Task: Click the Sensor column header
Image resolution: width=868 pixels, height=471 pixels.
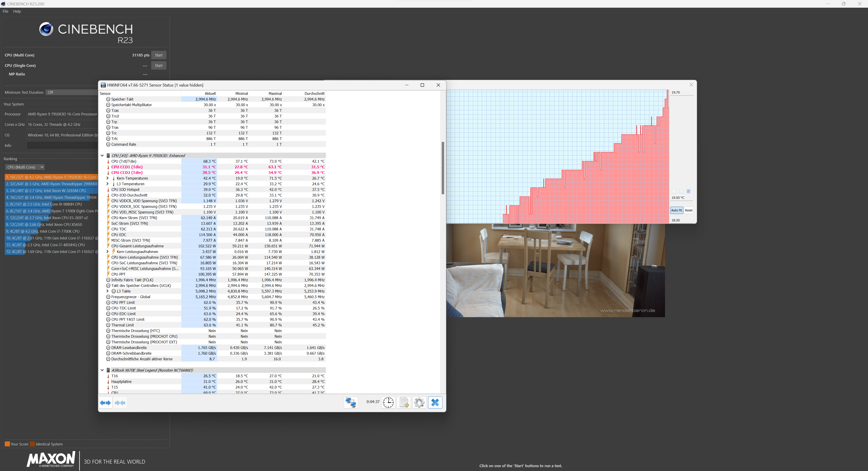Action: 140,94
